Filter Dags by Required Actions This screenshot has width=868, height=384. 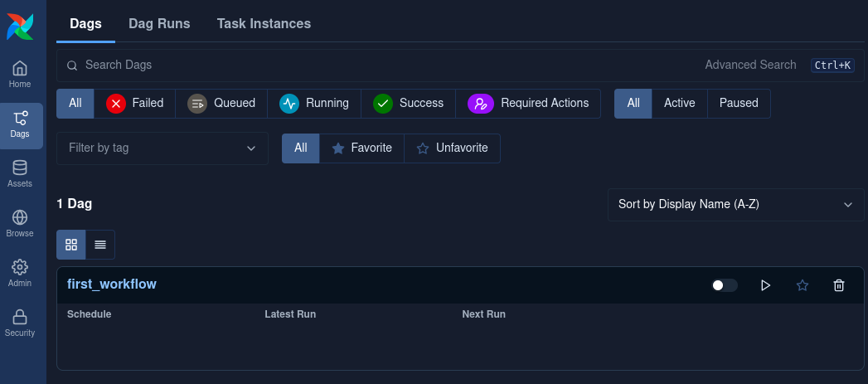[x=528, y=103]
